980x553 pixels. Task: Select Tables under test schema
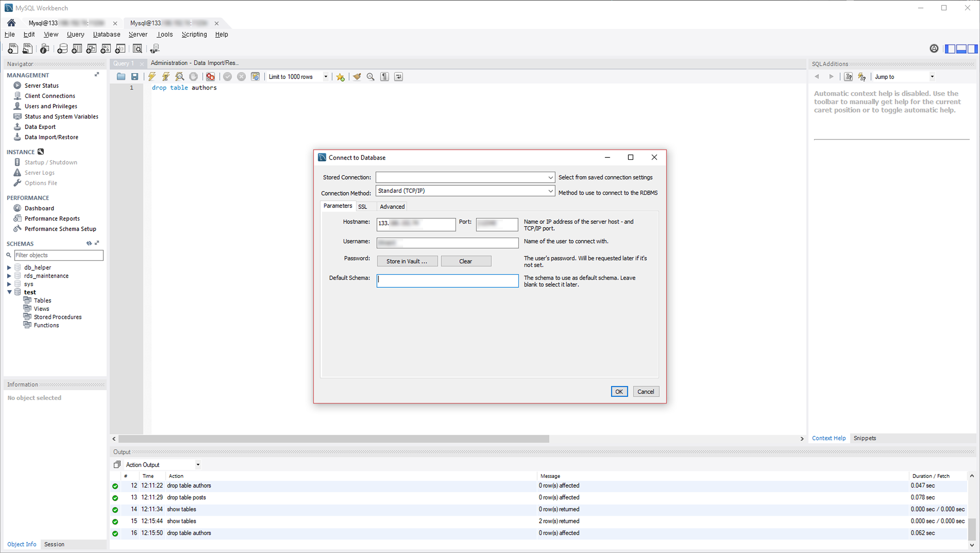(43, 301)
